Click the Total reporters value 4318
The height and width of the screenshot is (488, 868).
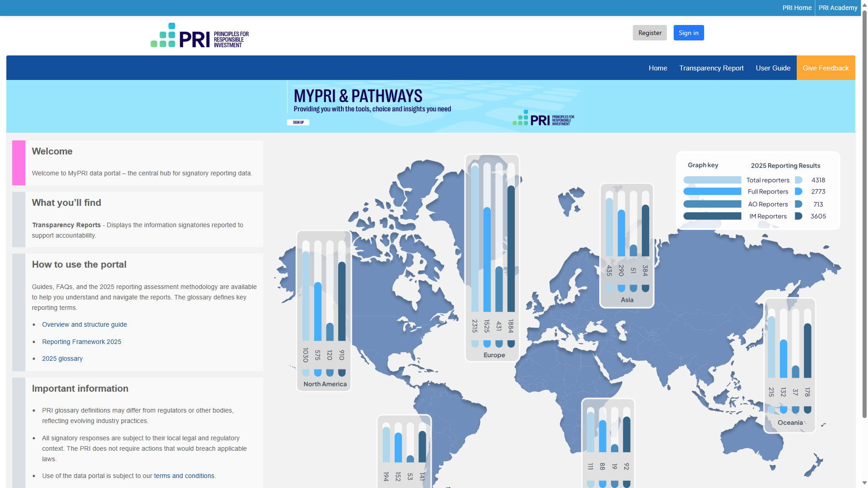pos(819,180)
